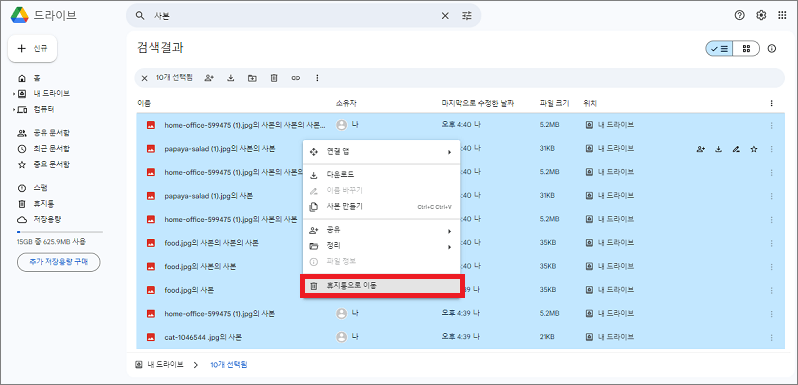Click the storage usage progress bar

pos(60,232)
